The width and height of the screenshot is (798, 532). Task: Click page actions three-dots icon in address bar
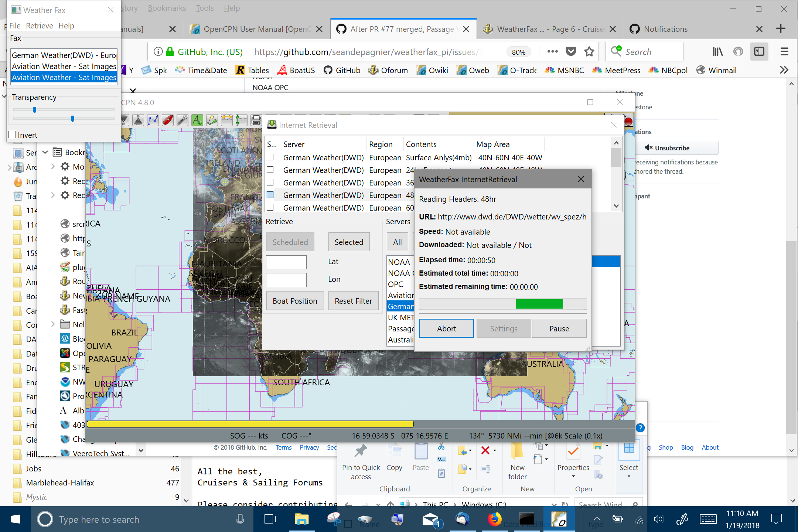(552, 52)
